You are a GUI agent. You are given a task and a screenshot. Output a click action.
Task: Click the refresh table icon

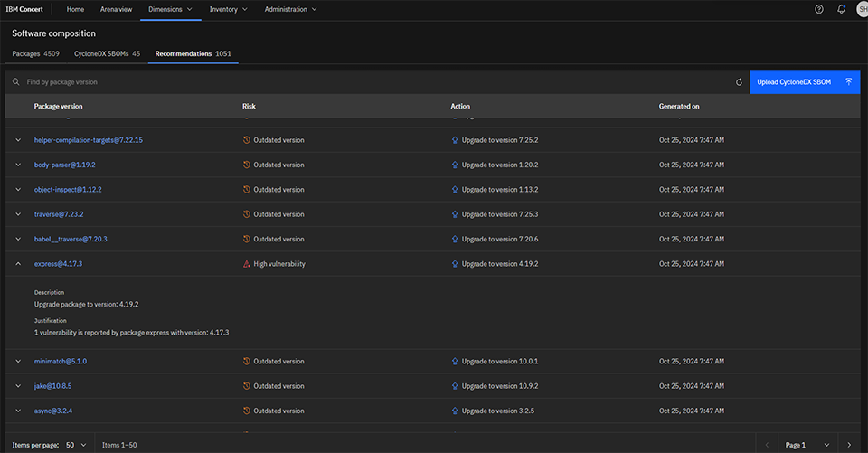point(739,82)
